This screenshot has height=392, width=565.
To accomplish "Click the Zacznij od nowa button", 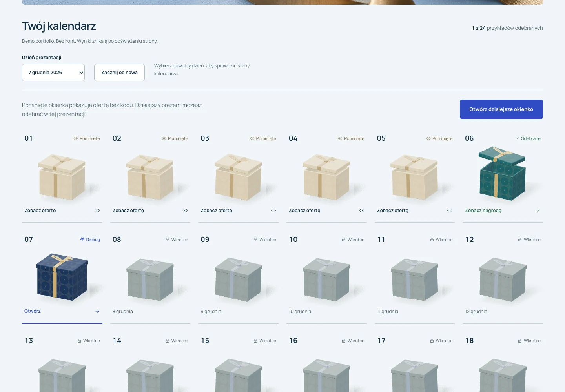I will click(x=119, y=73).
